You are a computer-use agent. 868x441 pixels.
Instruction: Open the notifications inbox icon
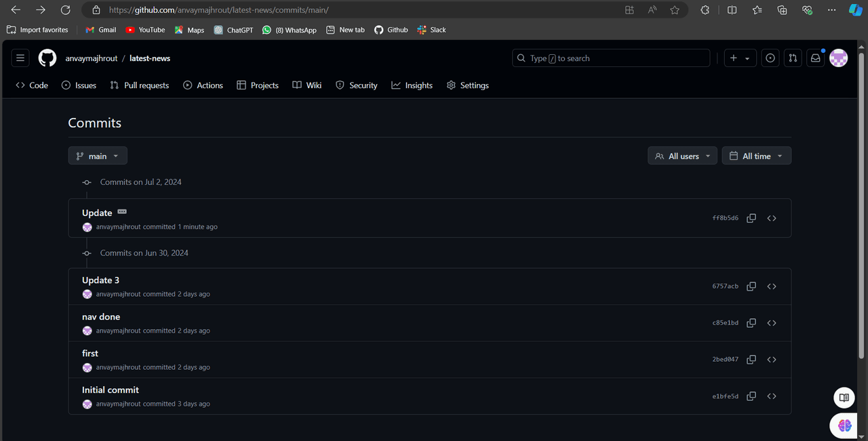[816, 58]
